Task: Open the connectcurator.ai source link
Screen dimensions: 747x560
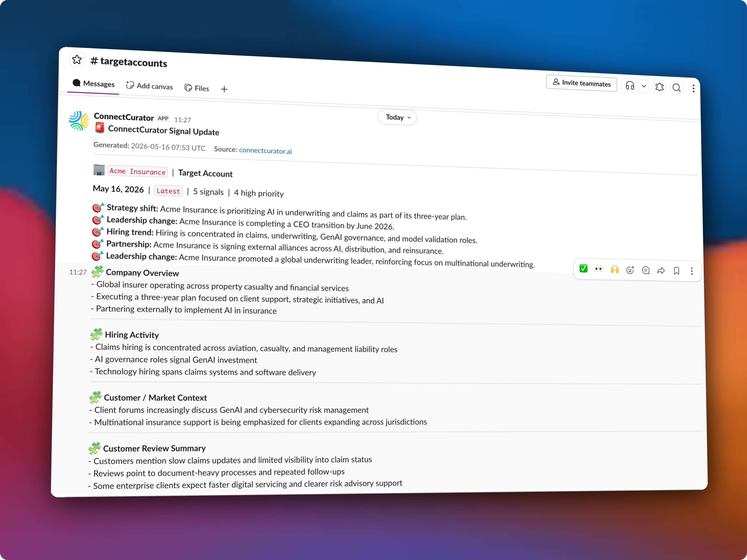Action: pos(265,150)
